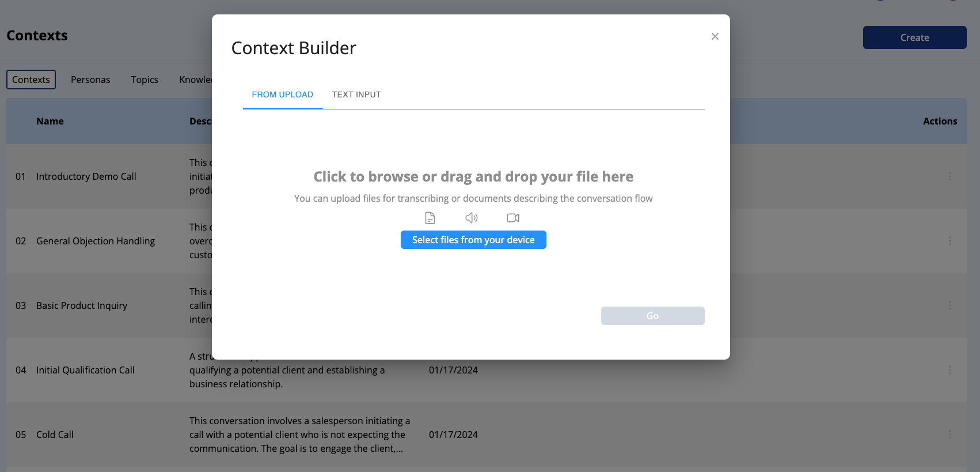Screen dimensions: 980x472
Task: Switch to the Text Input tab
Action: (356, 95)
